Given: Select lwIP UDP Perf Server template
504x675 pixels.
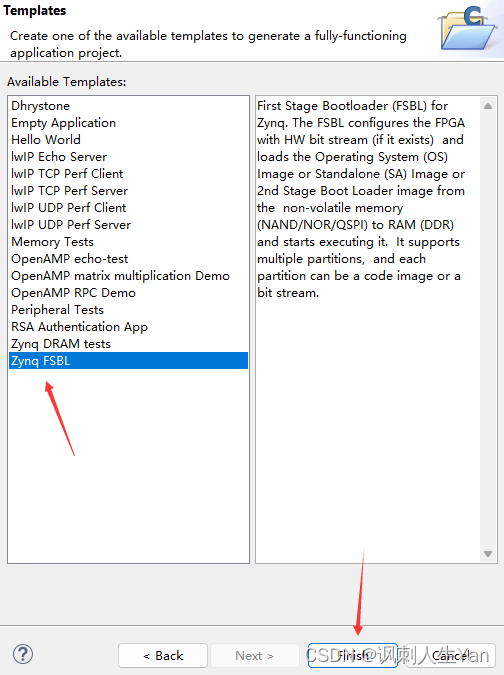Looking at the screenshot, I should [128, 225].
